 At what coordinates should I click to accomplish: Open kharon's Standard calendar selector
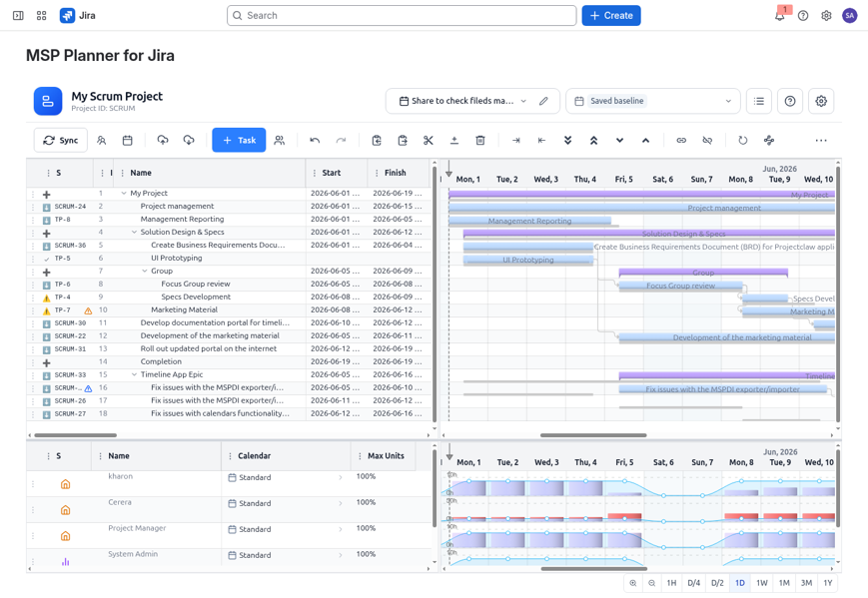click(x=286, y=477)
